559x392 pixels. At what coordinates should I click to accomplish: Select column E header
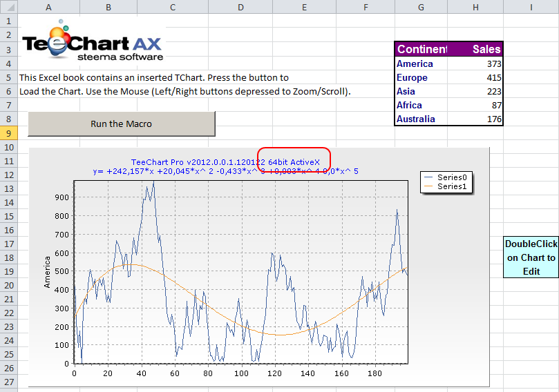point(305,7)
